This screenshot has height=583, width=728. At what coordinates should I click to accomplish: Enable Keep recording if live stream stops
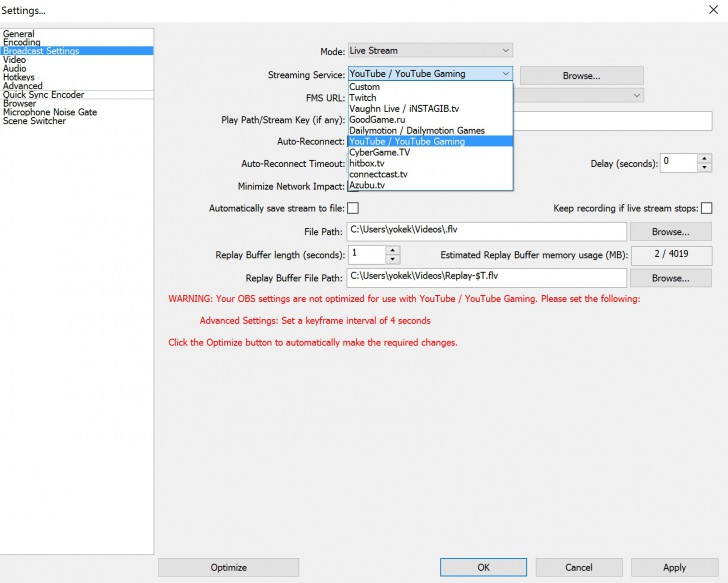pyautogui.click(x=706, y=208)
